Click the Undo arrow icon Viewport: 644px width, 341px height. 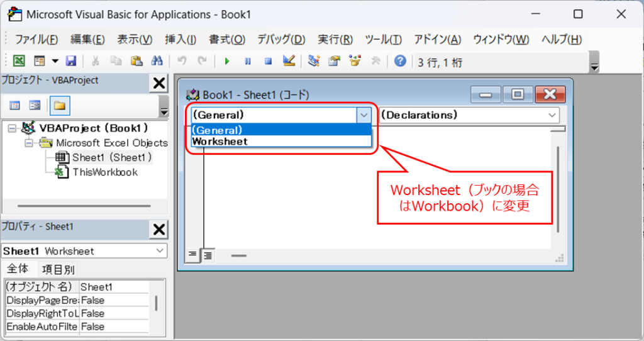click(x=182, y=61)
